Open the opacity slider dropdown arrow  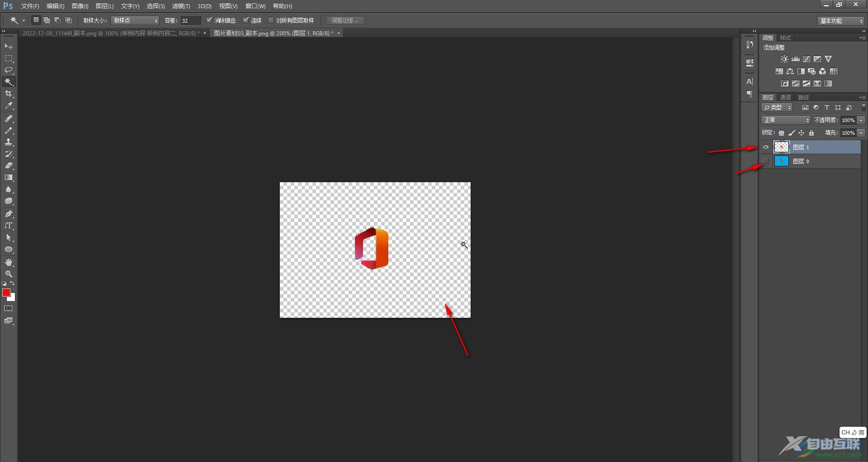(861, 120)
